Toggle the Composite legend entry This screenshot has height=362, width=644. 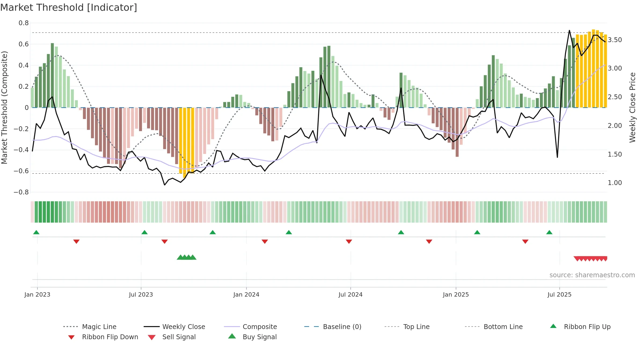pyautogui.click(x=250, y=327)
